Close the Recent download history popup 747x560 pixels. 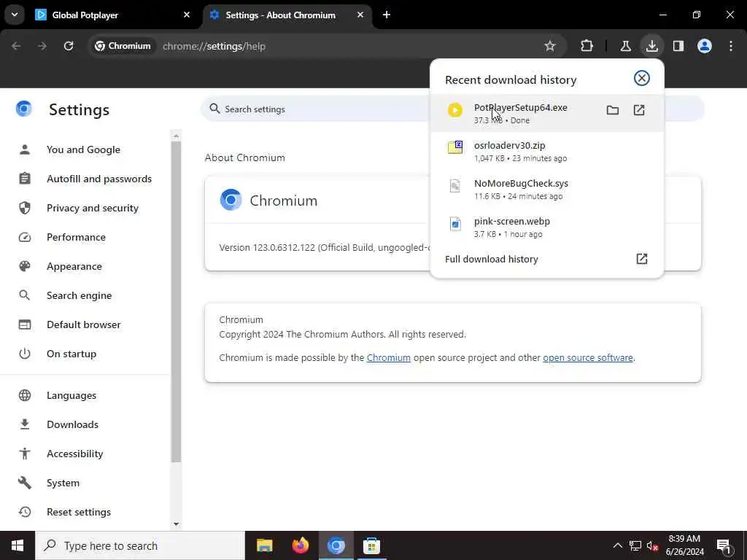(x=642, y=78)
